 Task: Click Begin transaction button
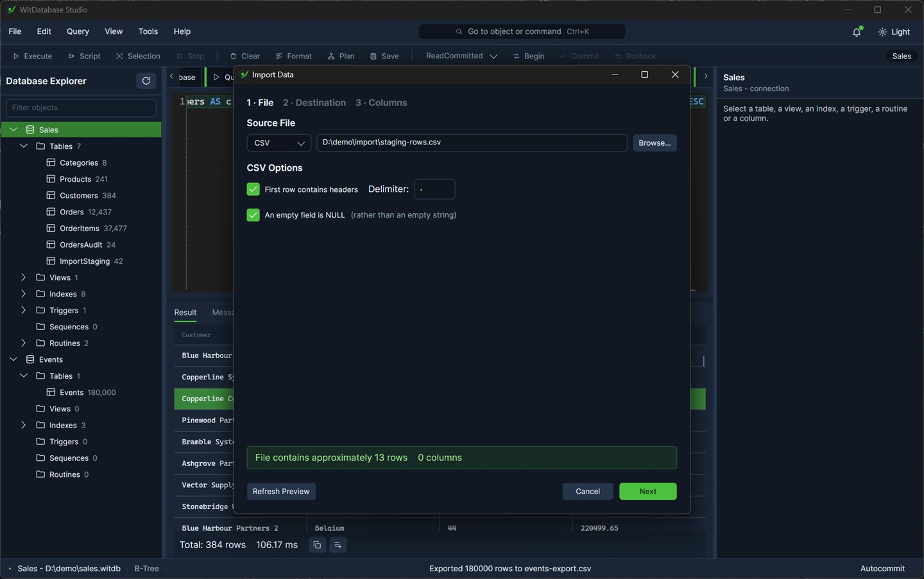tap(528, 56)
